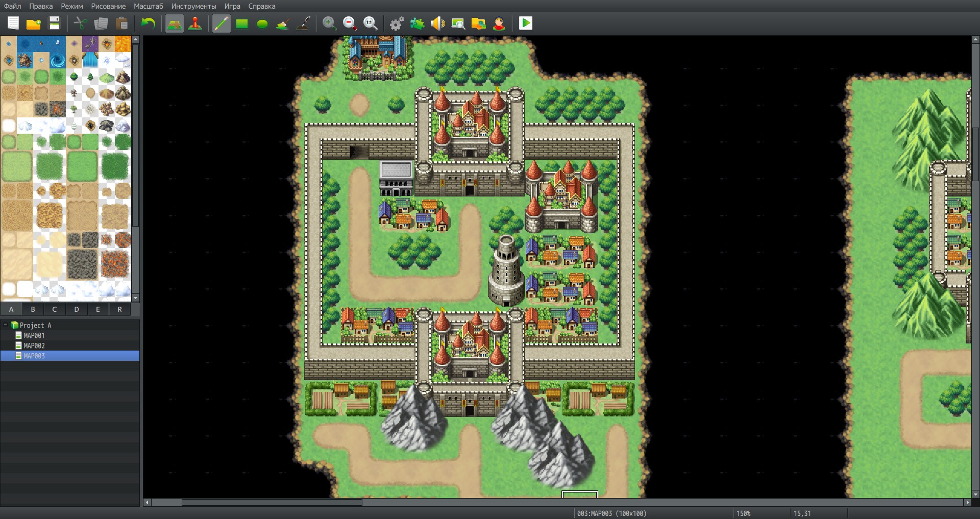Image resolution: width=980 pixels, height=519 pixels.
Task: Open the Рисование menu
Action: [108, 6]
